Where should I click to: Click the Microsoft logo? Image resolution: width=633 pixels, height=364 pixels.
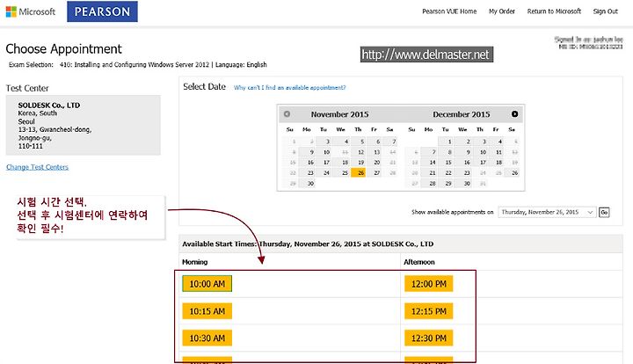coord(31,11)
